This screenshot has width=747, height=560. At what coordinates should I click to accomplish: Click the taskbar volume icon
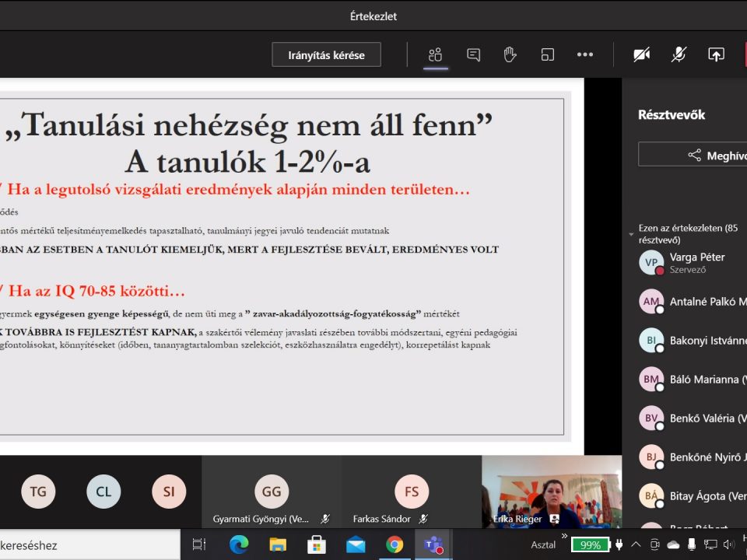(x=729, y=544)
